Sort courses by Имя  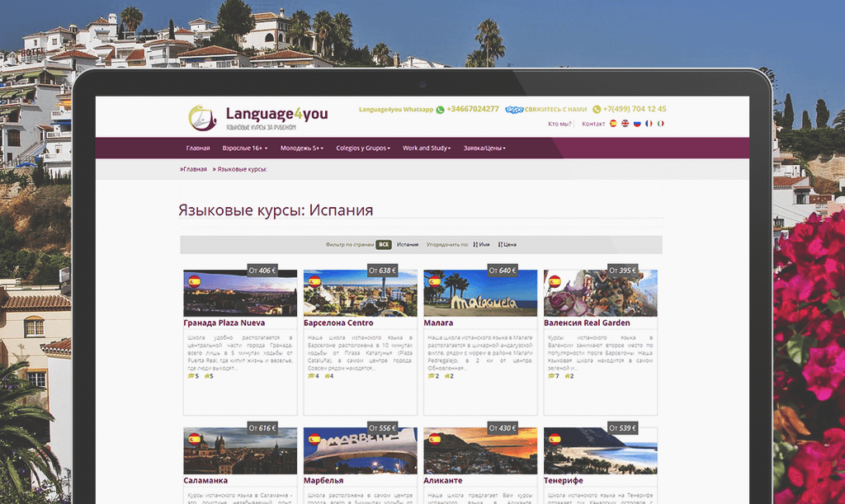tap(482, 244)
